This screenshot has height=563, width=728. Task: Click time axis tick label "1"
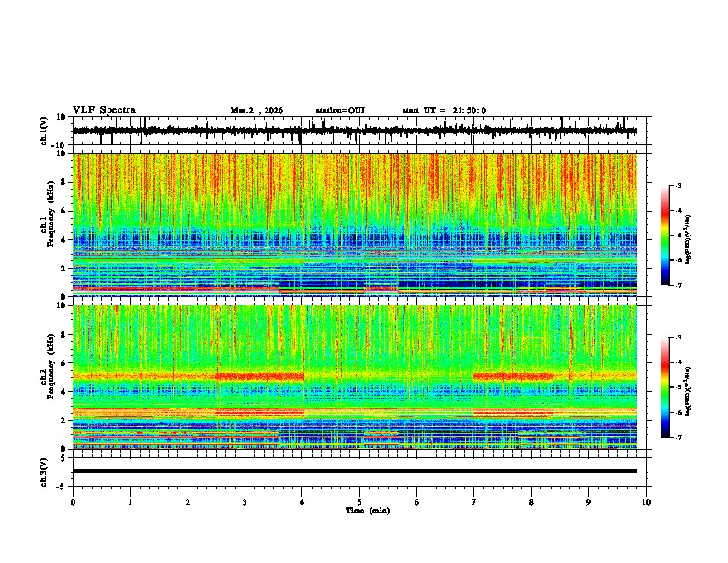pos(130,502)
